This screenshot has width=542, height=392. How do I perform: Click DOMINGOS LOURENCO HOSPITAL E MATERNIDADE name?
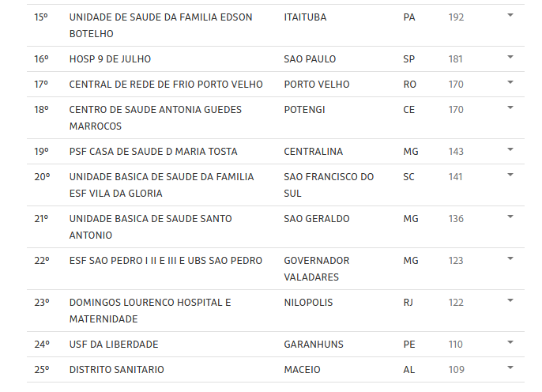(x=150, y=311)
